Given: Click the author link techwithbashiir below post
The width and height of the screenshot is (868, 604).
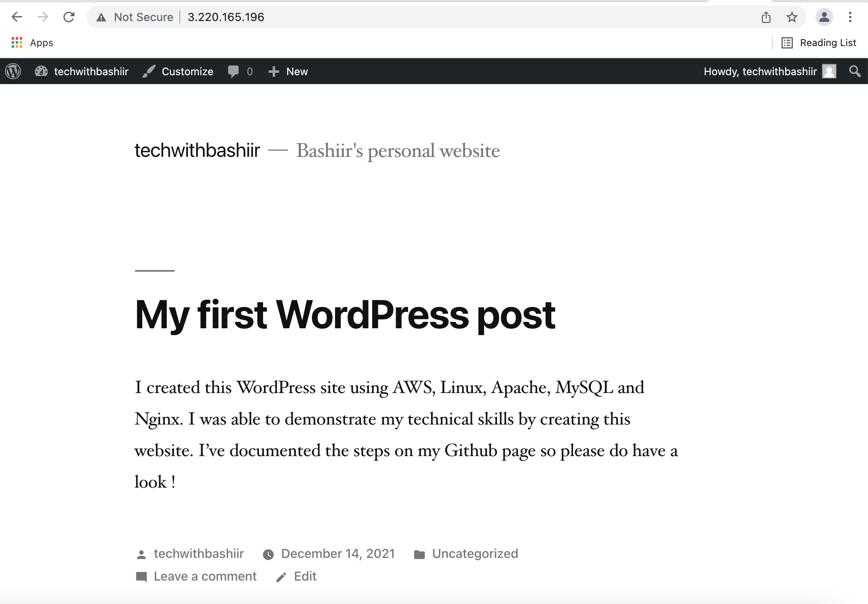Looking at the screenshot, I should [x=199, y=553].
